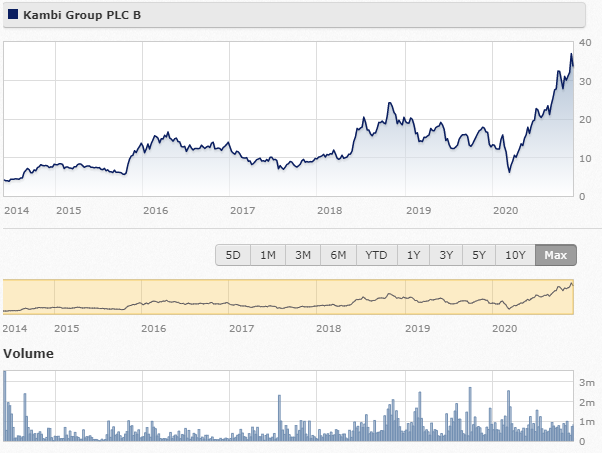Select the 1M time range button
This screenshot has width=602, height=453.
click(x=268, y=255)
